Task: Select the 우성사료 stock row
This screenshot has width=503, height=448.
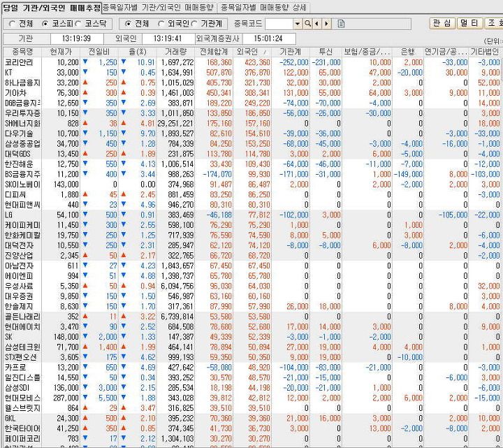Action: click(x=251, y=287)
